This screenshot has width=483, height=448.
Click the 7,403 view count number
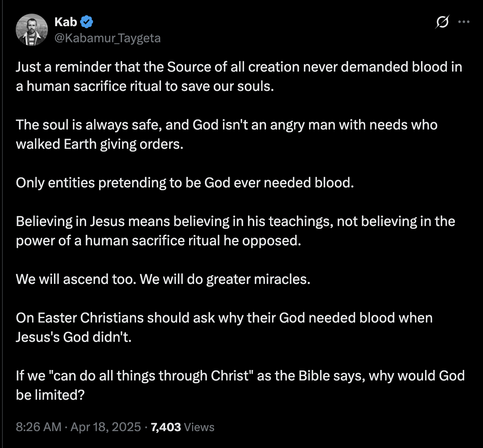(165, 427)
